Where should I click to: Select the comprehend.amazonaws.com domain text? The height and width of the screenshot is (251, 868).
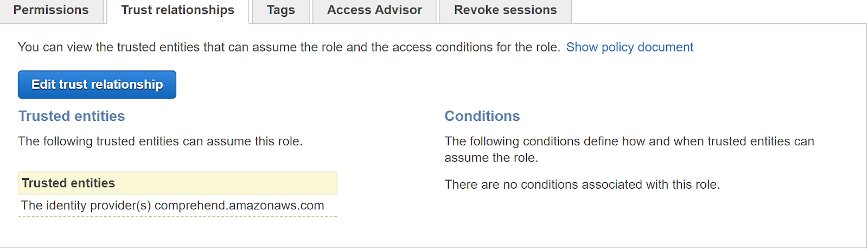(x=239, y=206)
